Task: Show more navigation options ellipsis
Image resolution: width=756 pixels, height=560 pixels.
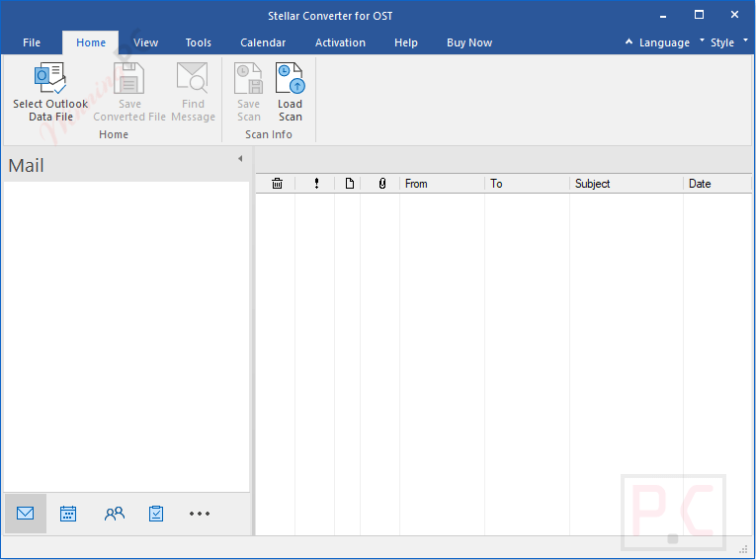Action: tap(199, 514)
